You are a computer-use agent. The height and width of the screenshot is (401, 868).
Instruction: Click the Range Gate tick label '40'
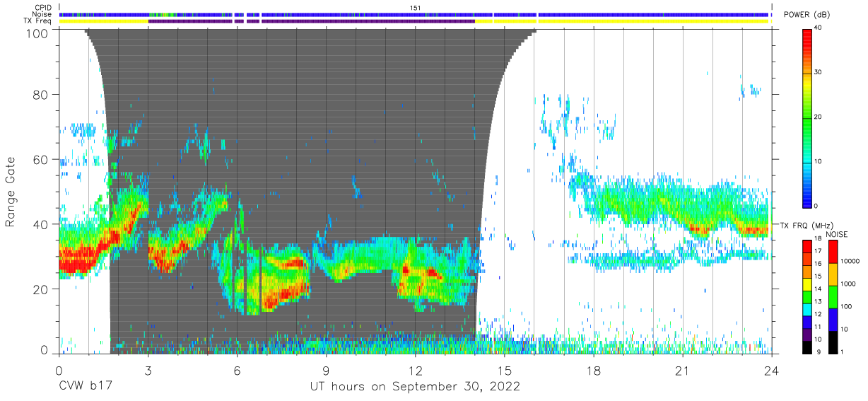coord(41,224)
